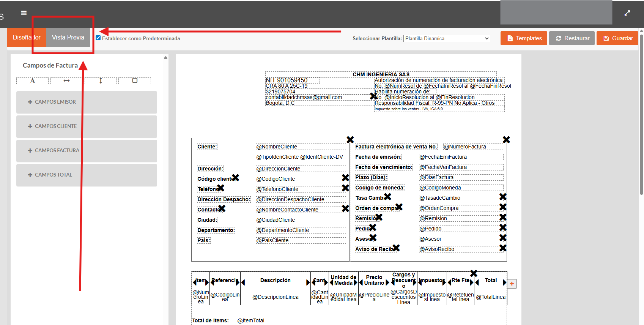Image resolution: width=644 pixels, height=325 pixels.
Task: Switch to the Vista Previa tab
Action: 68,37
